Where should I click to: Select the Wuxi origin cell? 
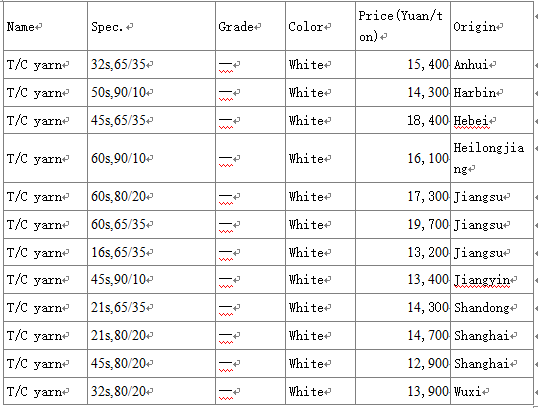pos(492,392)
